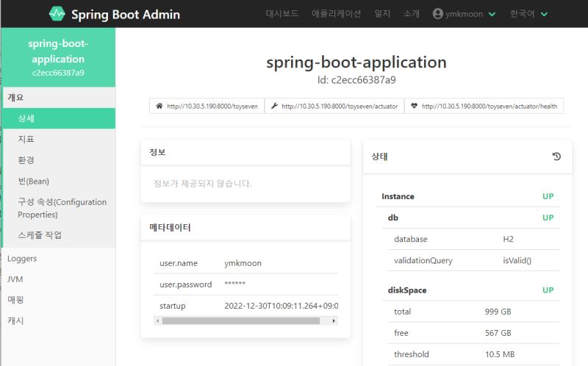Click the 정보 card header
Image resolution: width=588 pixels, height=366 pixels.
(245, 152)
